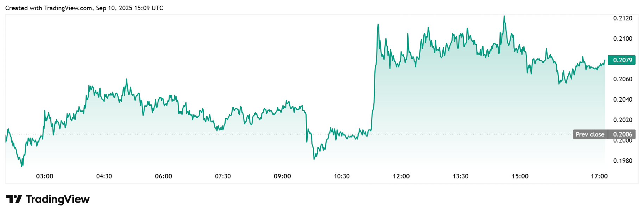Select the 17:00 time label
Viewport: 644px width, 215px height.
pyautogui.click(x=599, y=176)
